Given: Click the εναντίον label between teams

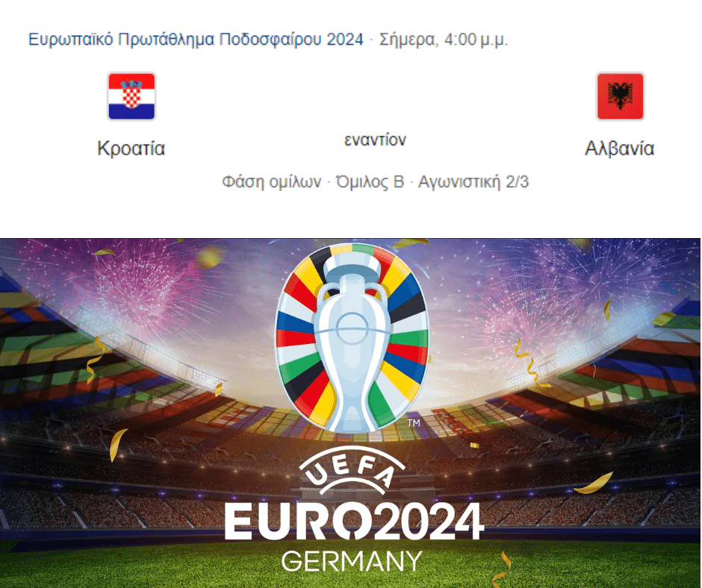Looking at the screenshot, I should [x=375, y=140].
